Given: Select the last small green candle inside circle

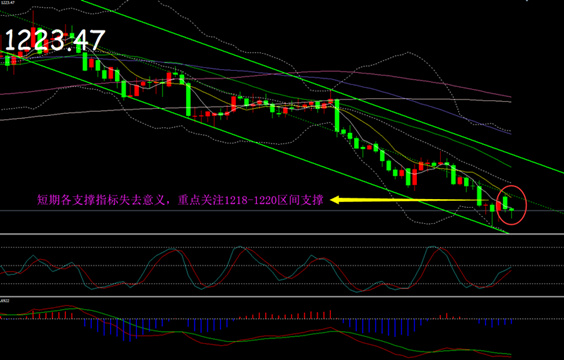Looking at the screenshot, I should [511, 211].
